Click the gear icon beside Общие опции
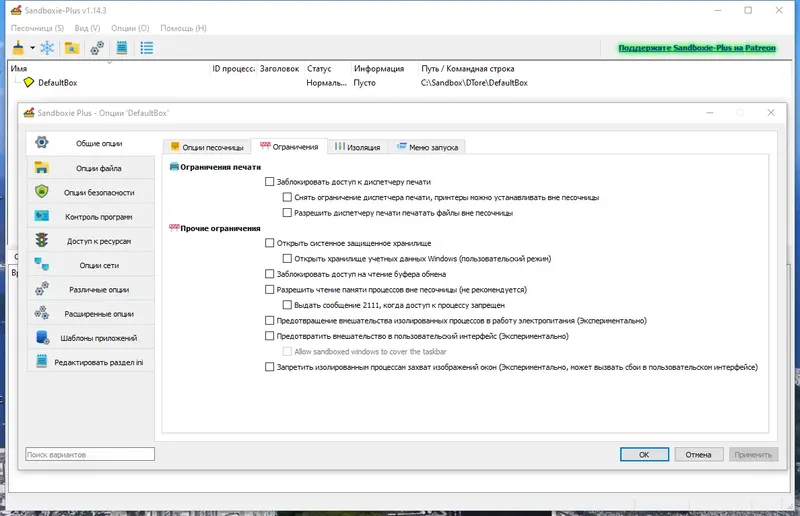 tap(42, 142)
